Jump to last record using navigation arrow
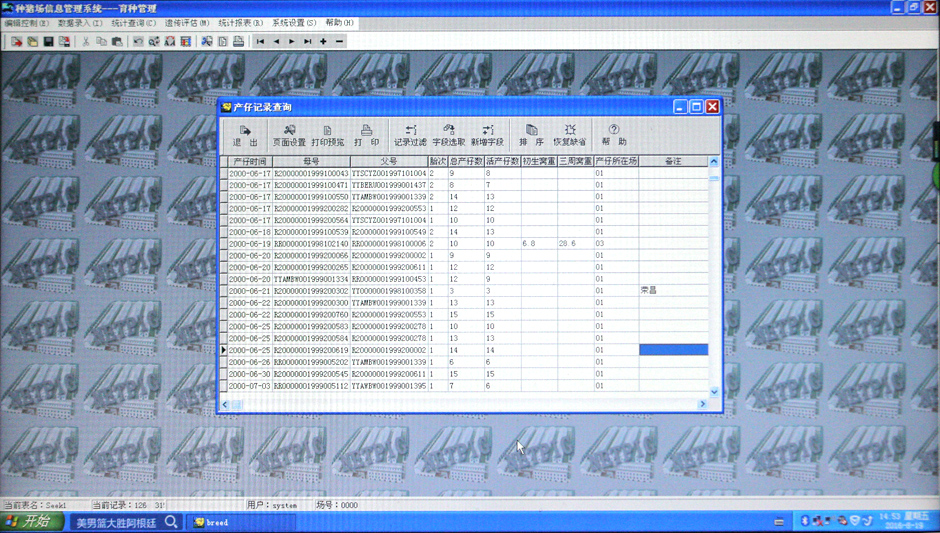This screenshot has width=940, height=533. pos(308,42)
